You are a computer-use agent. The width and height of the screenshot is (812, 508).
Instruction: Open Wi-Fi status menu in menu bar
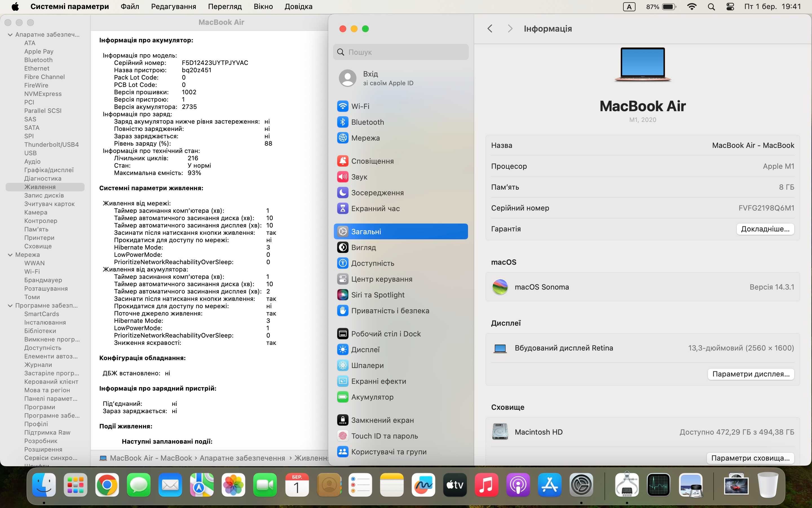pos(692,6)
